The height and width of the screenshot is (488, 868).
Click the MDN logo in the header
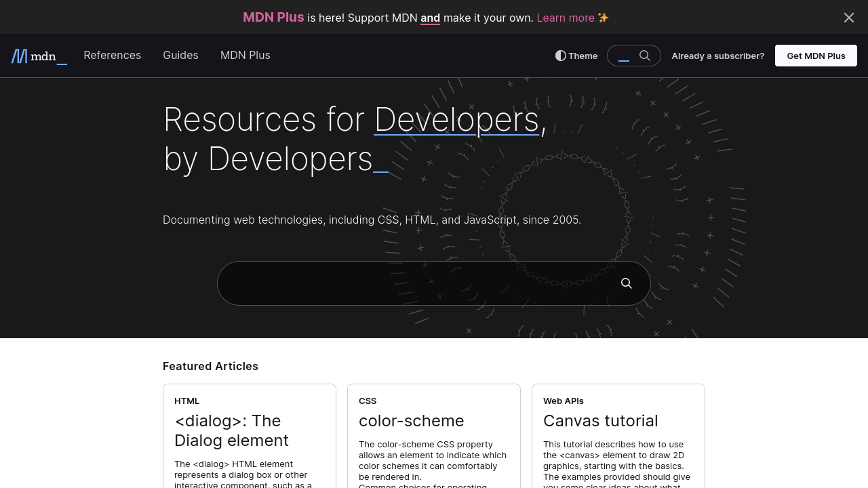39,56
